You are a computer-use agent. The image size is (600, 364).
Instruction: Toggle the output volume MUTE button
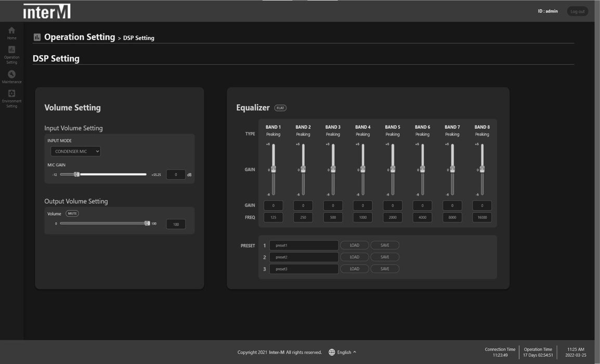click(72, 213)
